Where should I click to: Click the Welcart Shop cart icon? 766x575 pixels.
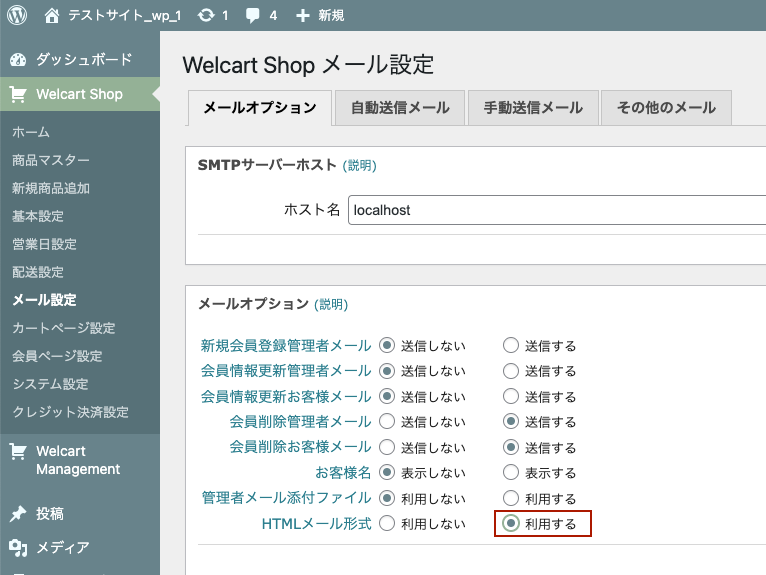pyautogui.click(x=18, y=94)
